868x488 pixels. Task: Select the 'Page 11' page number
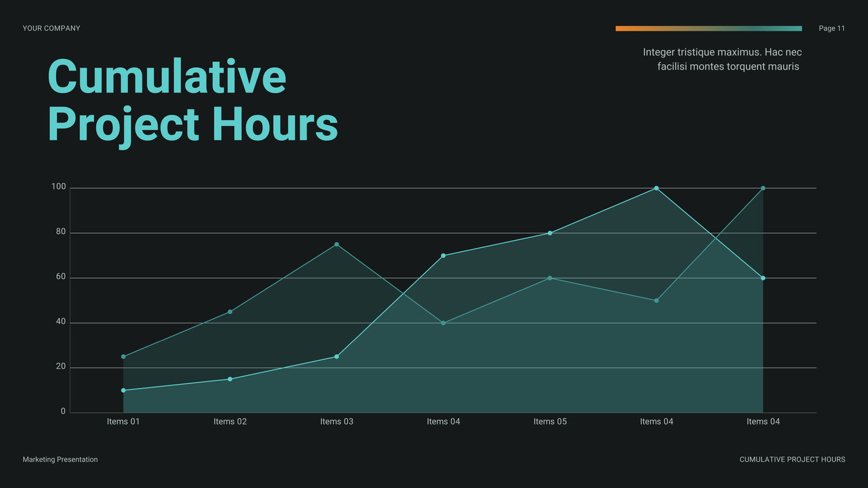point(832,28)
